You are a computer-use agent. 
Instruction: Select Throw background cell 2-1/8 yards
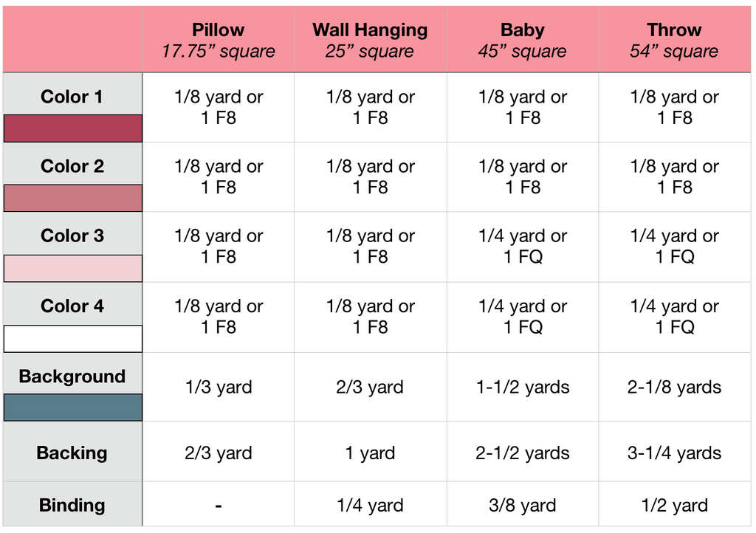point(674,387)
